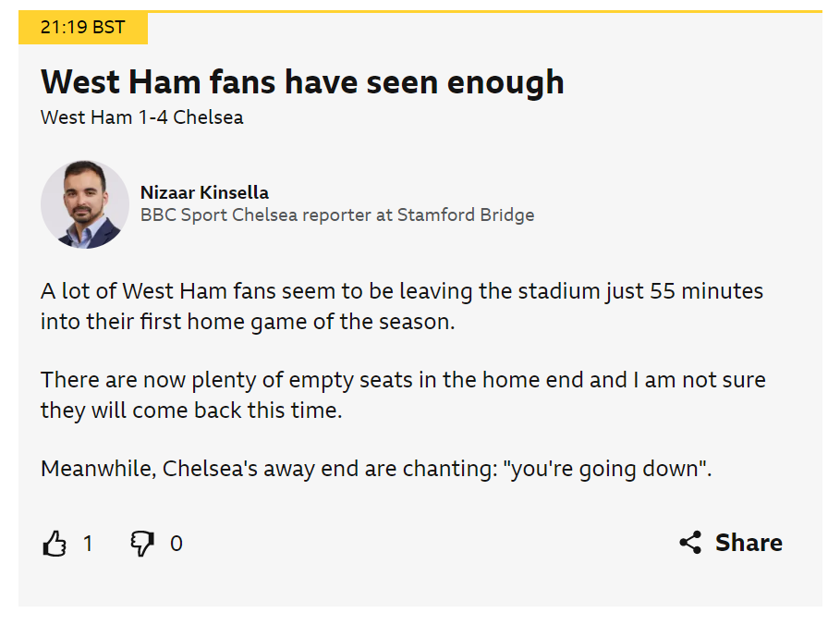The height and width of the screenshot is (625, 840).
Task: Click the dislike count showing 0
Action: click(177, 544)
